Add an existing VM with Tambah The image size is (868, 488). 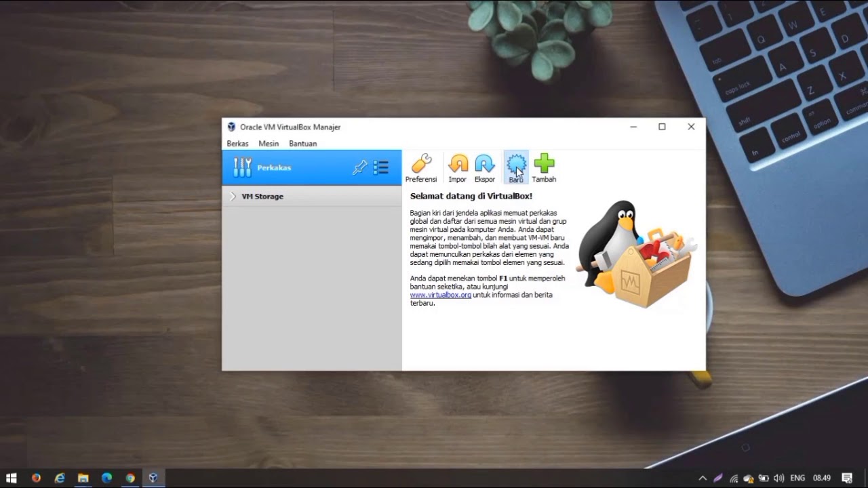click(x=544, y=168)
